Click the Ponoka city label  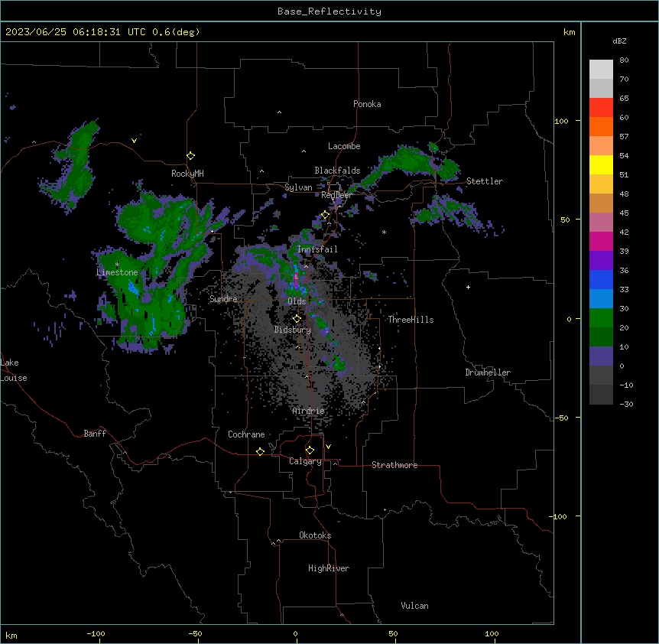click(367, 104)
